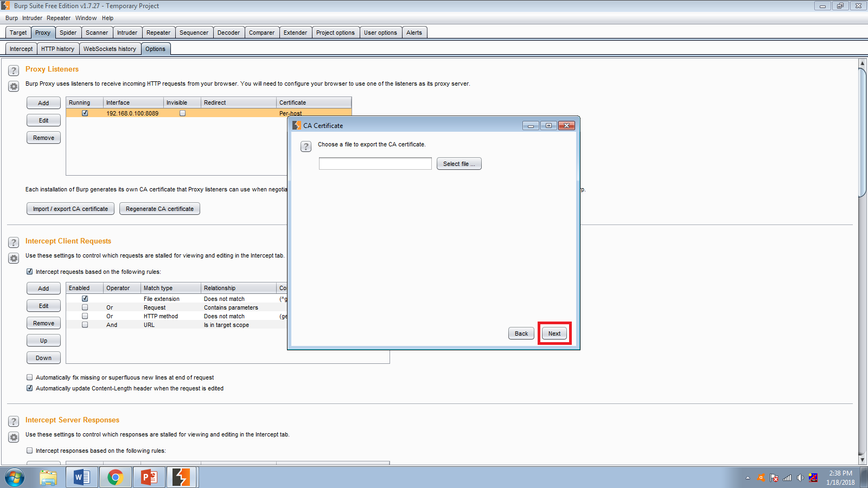
Task: Enable the HTTP method intercept rule
Action: 85,316
